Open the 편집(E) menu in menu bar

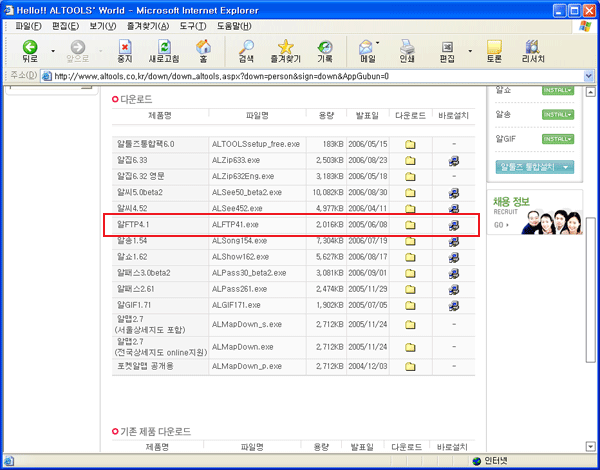[65, 26]
